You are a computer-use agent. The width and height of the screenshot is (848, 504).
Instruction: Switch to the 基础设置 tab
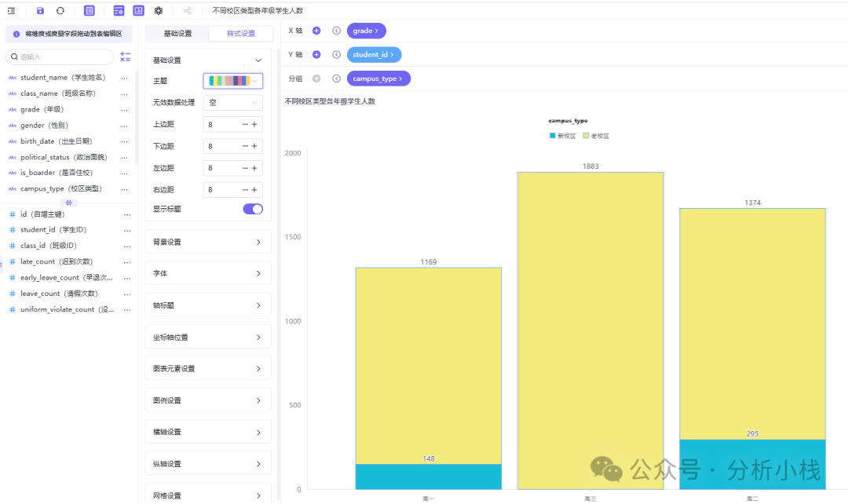tap(177, 34)
